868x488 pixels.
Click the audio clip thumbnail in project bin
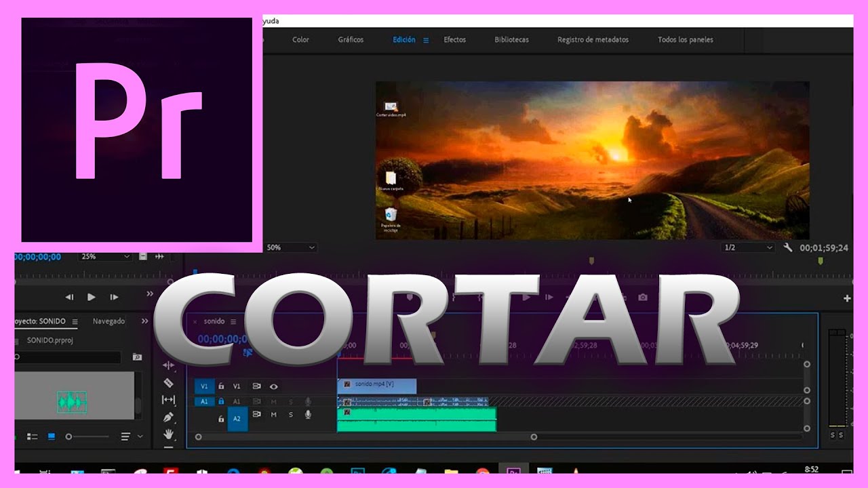[72, 403]
